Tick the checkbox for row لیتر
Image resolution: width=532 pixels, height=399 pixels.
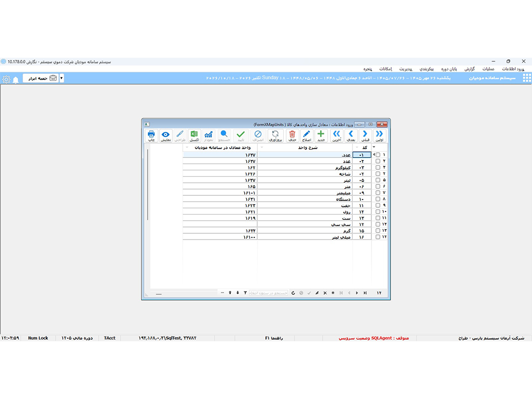coord(378,180)
